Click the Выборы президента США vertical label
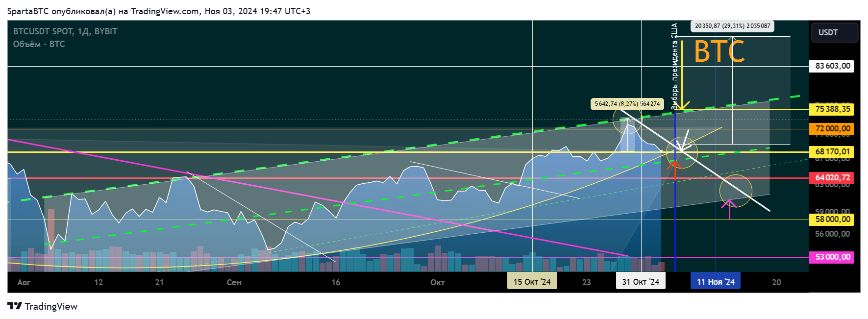The height and width of the screenshot is (319, 868). pyautogui.click(x=674, y=66)
